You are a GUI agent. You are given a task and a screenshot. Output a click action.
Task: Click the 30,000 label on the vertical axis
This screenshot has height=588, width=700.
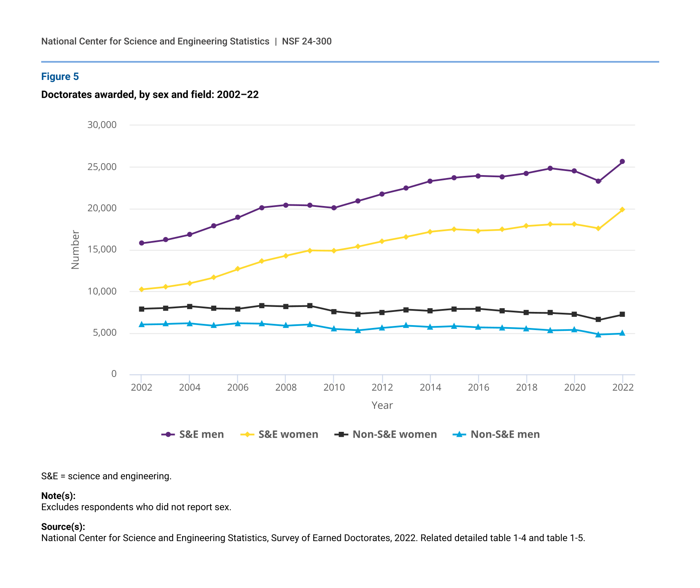point(102,125)
